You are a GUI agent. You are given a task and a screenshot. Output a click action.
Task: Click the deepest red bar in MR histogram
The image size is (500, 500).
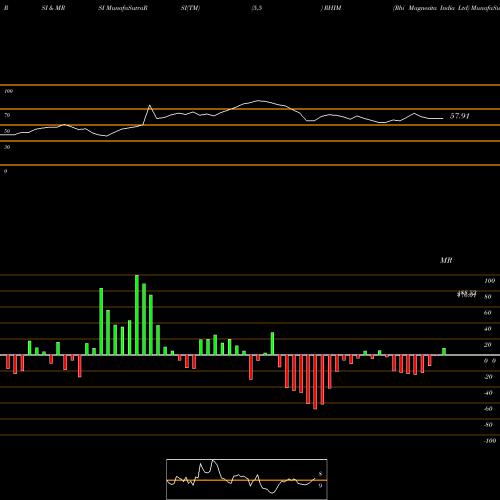[315, 382]
